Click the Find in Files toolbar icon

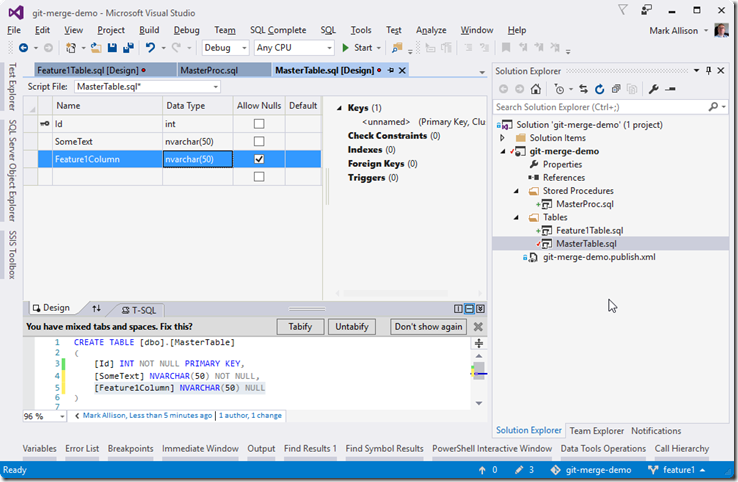click(397, 48)
